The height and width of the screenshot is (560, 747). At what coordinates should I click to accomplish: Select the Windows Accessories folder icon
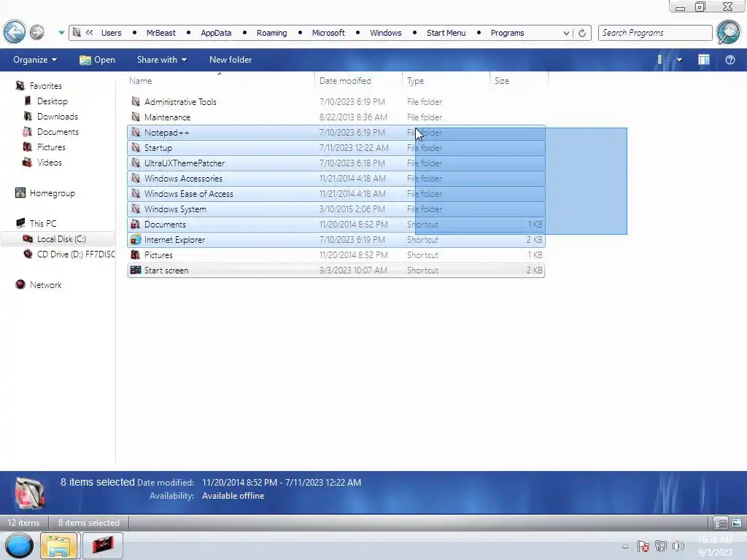(136, 178)
